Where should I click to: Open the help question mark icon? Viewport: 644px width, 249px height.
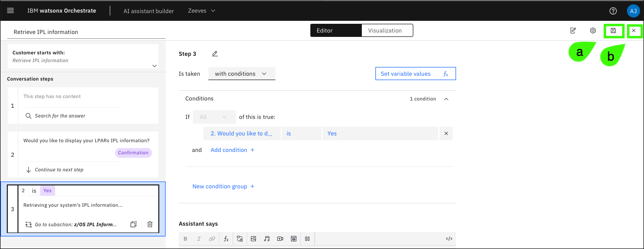613,11
